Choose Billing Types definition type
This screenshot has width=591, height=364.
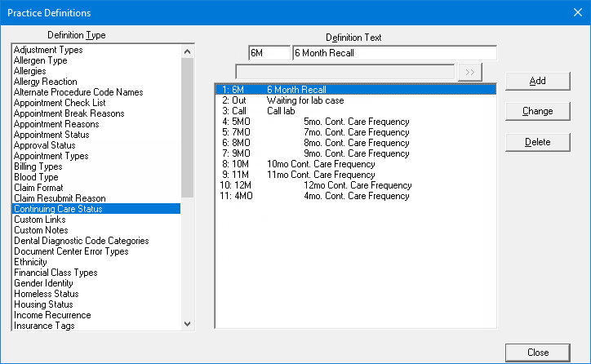[x=38, y=166]
